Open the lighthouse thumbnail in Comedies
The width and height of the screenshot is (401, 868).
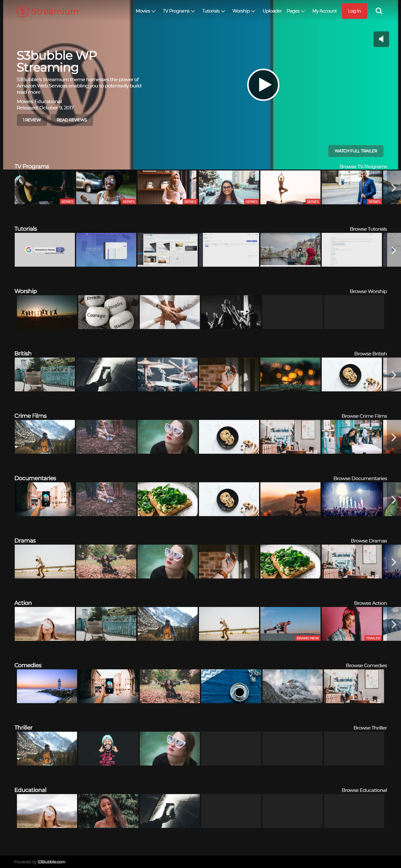47,687
